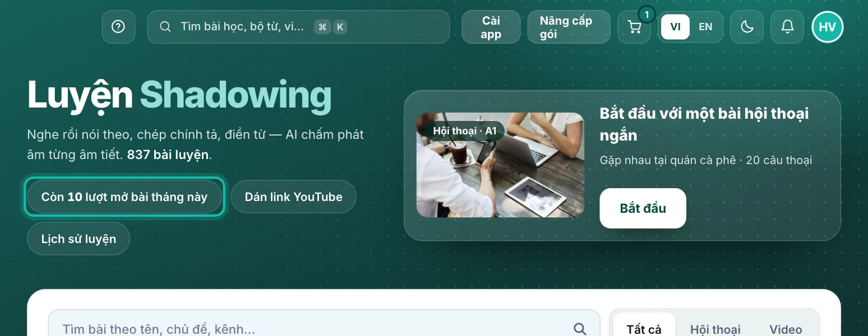
Task: Click the ⌘ K shortcut hint
Action: [x=331, y=27]
